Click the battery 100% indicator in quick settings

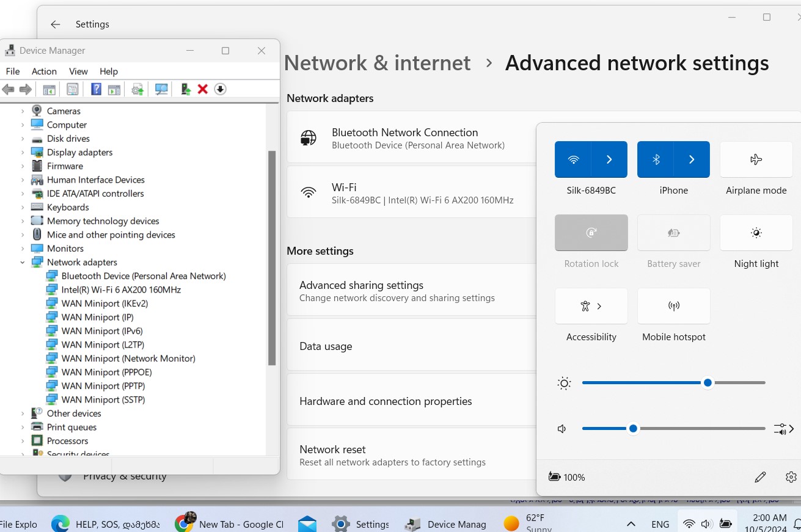[566, 477]
